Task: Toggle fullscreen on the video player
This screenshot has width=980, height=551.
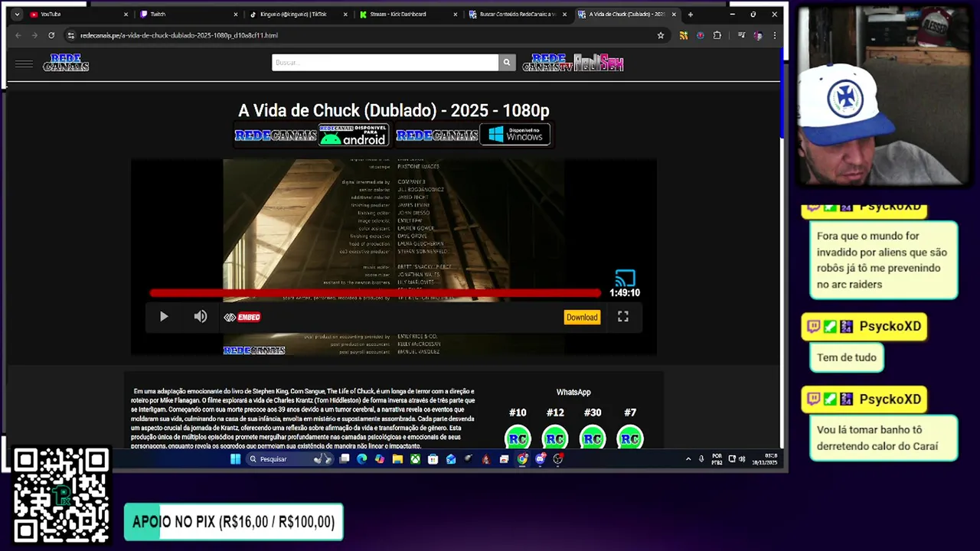Action: click(623, 317)
